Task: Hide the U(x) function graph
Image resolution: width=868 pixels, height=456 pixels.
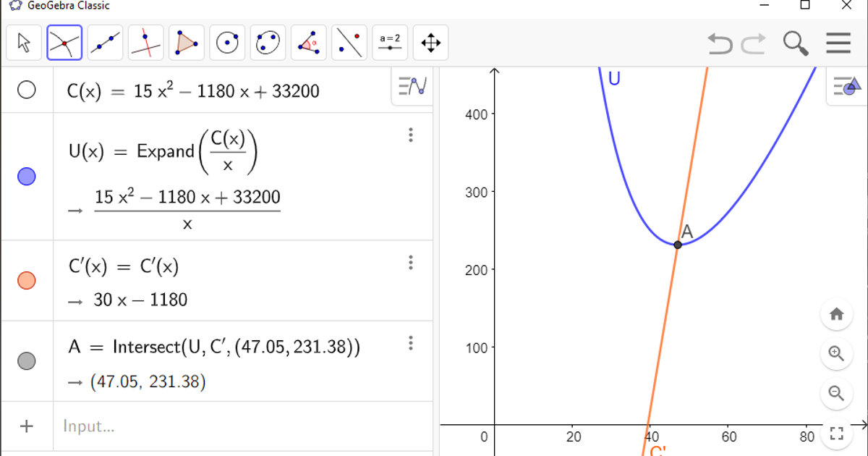Action: pos(27,176)
